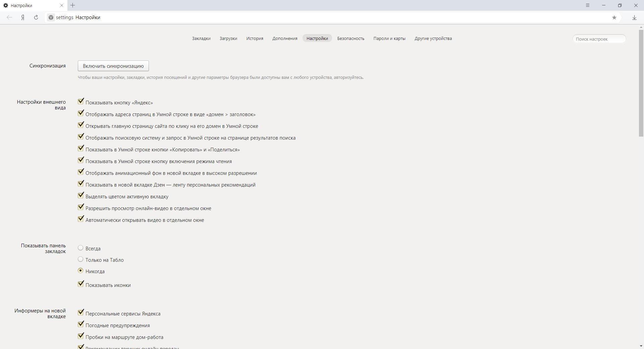Viewport: 644px width, 349px height.
Task: Open the browser hamburger menu
Action: click(x=588, y=5)
